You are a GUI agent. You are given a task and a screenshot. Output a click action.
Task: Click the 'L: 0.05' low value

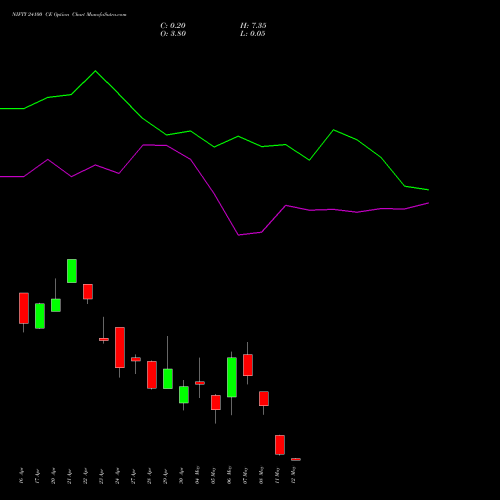click(x=253, y=34)
